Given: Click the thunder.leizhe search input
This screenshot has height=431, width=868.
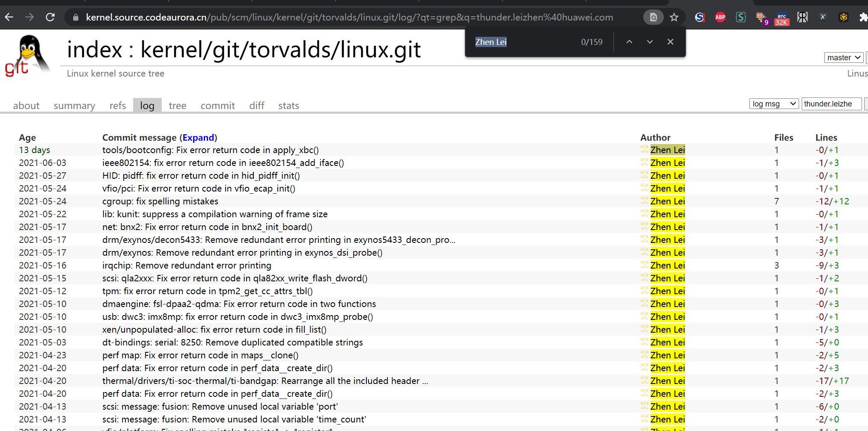Looking at the screenshot, I should pos(831,104).
